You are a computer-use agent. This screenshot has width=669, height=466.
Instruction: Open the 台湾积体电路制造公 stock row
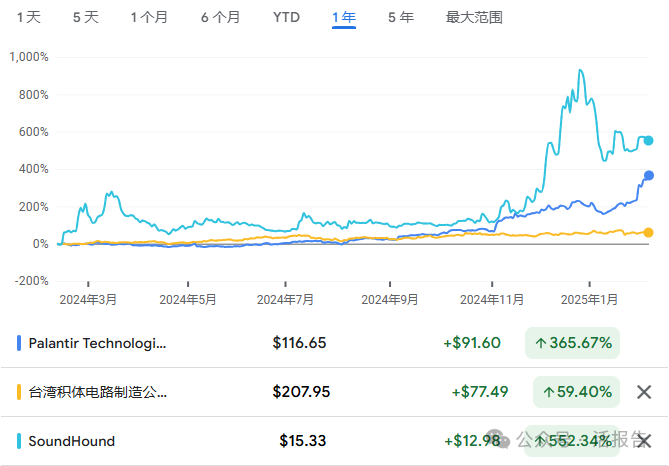(334, 392)
